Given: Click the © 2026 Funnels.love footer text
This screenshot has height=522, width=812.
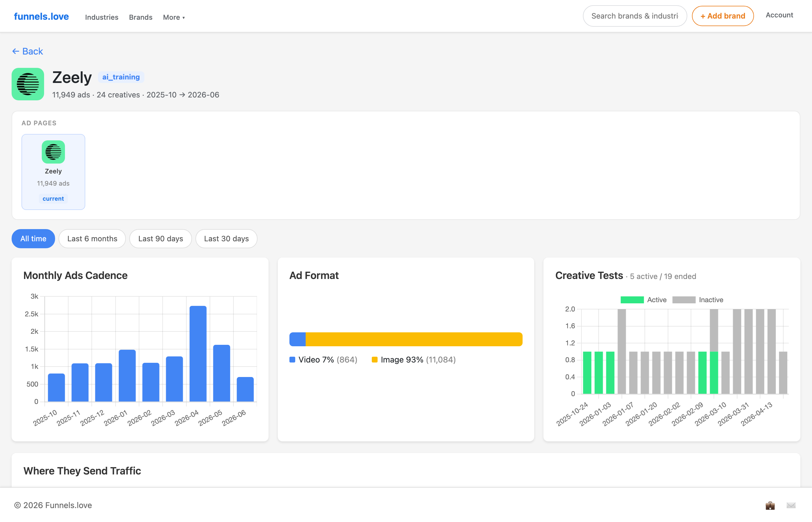Looking at the screenshot, I should point(53,505).
